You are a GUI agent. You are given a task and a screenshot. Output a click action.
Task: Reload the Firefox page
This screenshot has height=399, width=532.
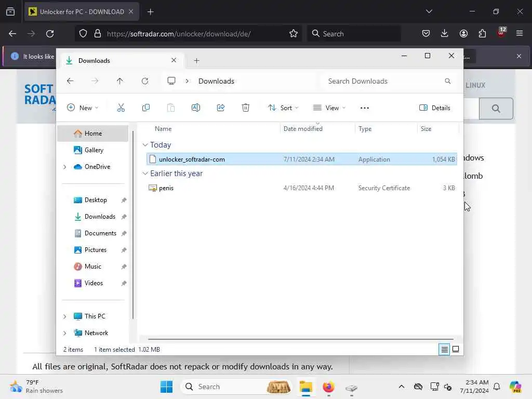click(x=50, y=34)
